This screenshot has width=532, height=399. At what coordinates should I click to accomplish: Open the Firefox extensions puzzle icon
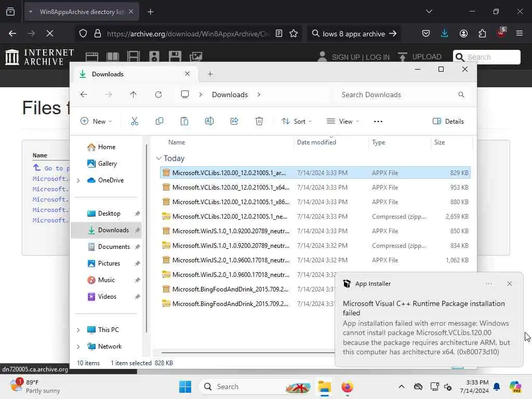482,33
